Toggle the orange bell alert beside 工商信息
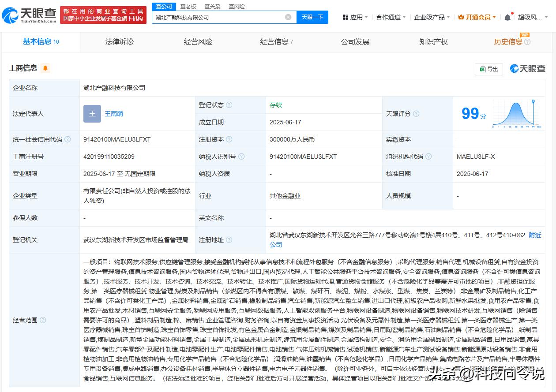Viewport: 556px width, 392px height. coord(45,68)
